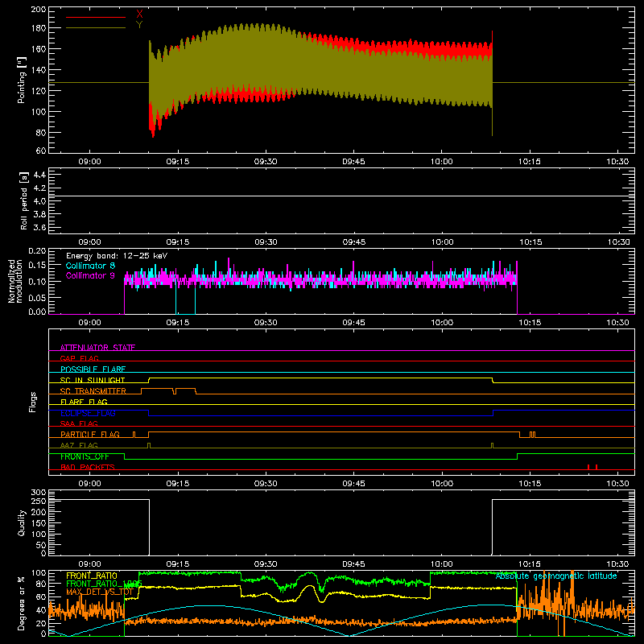Click the 200 tick on Pointing axis
This screenshot has width=644, height=644.
[x=38, y=10]
